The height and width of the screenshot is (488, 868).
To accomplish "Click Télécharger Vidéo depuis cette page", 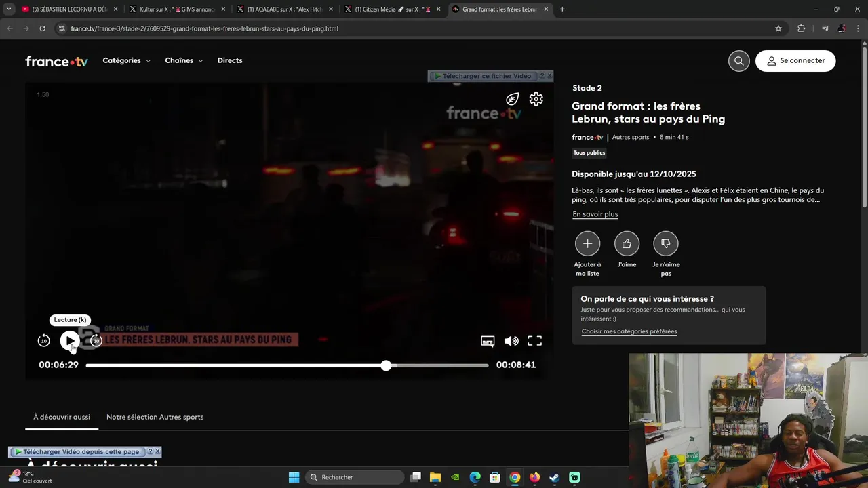I will [x=77, y=452].
